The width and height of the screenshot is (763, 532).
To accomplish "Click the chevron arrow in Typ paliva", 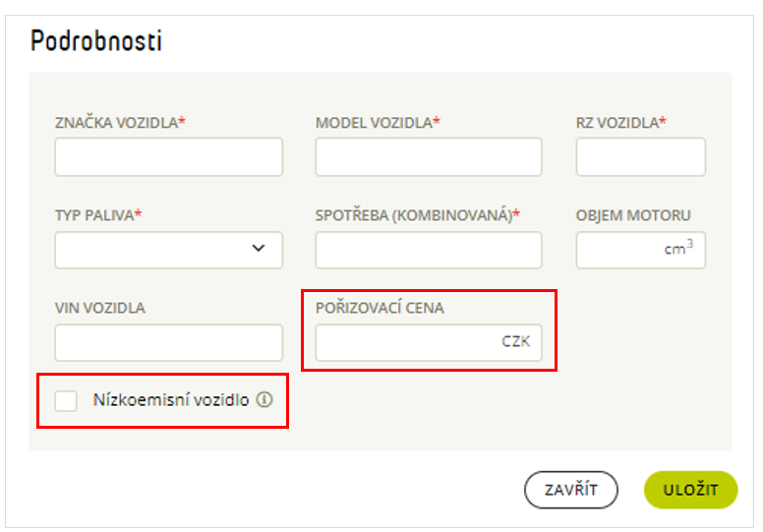I will [259, 248].
